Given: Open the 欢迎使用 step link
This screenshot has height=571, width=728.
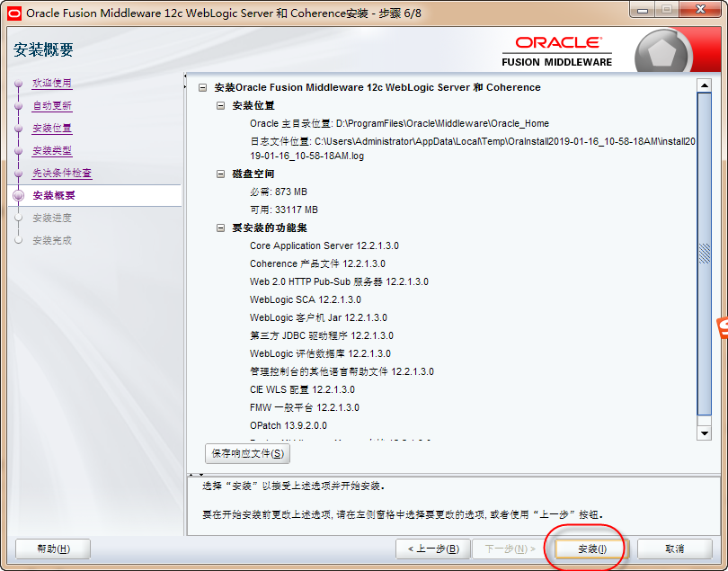Looking at the screenshot, I should [52, 83].
